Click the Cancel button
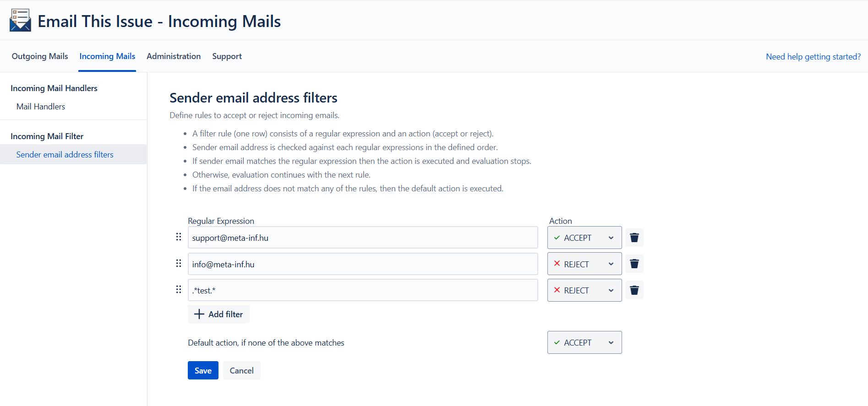The height and width of the screenshot is (406, 868). coord(241,370)
